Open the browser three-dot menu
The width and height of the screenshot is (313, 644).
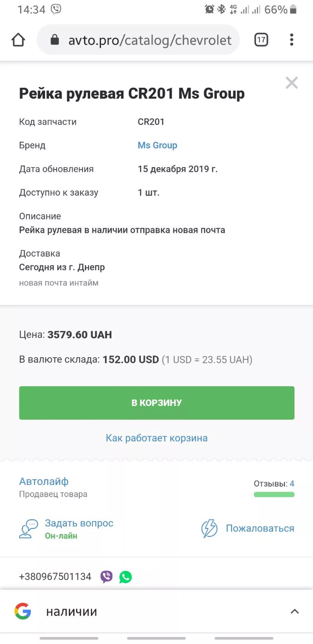(x=291, y=40)
